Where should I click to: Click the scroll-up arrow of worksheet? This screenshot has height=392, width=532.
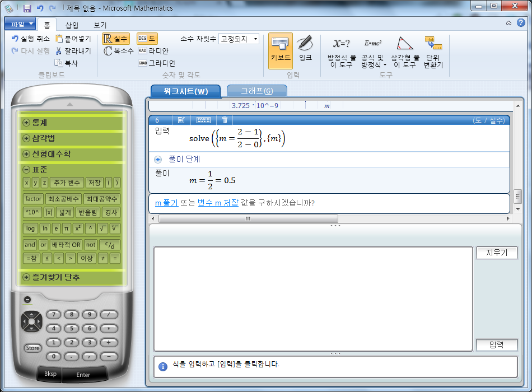click(x=518, y=106)
